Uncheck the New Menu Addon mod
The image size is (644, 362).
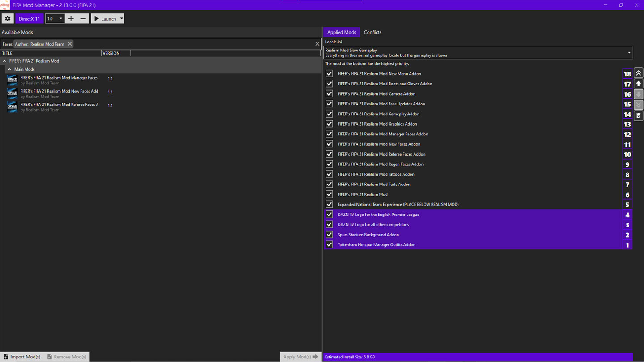click(x=330, y=73)
